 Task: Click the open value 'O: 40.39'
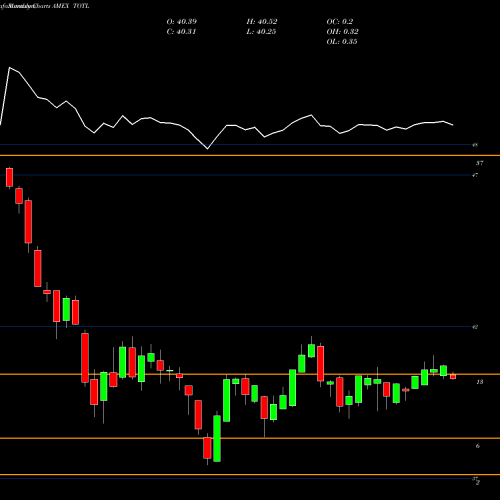182,22
